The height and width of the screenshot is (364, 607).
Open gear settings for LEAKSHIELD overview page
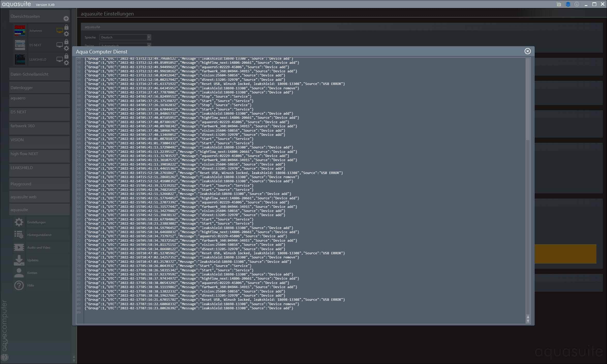pyautogui.click(x=66, y=63)
